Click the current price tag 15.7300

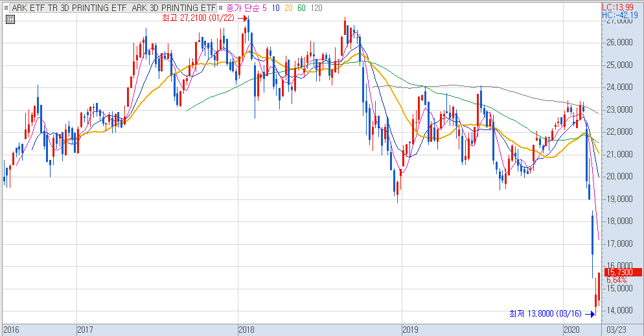623,272
